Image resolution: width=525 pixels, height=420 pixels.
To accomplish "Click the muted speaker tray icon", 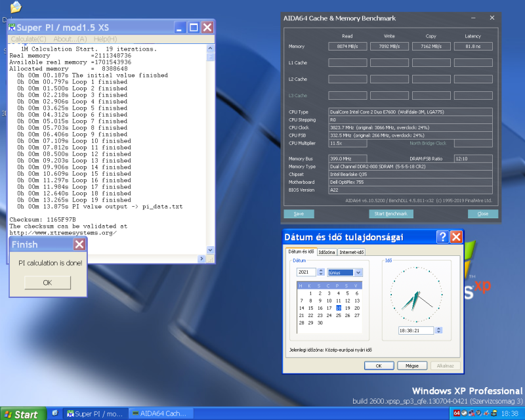I will click(x=479, y=413).
